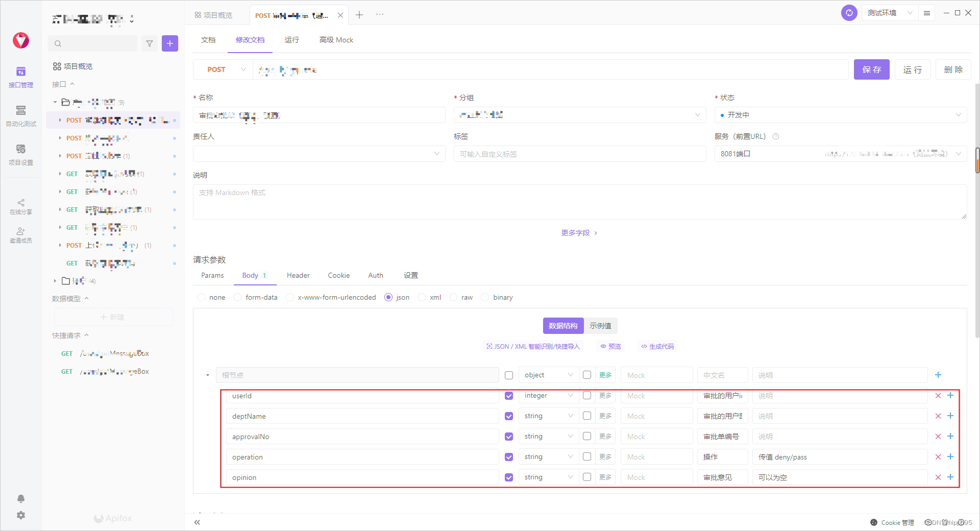The width and height of the screenshot is (980, 531).
Task: Select the form-data body type radio
Action: tap(237, 297)
